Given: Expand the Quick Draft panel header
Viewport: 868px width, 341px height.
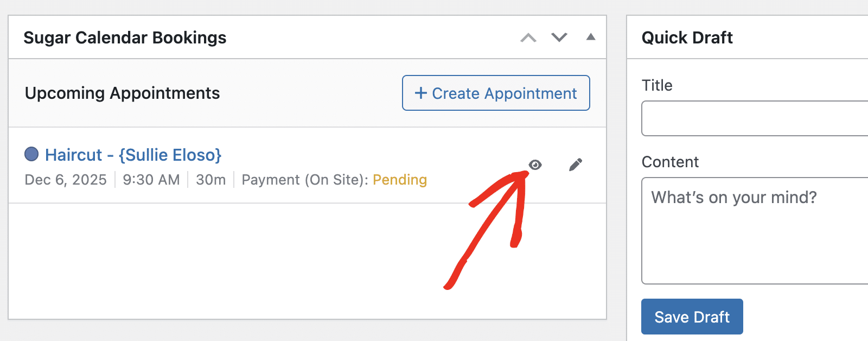Looking at the screenshot, I should point(687,37).
